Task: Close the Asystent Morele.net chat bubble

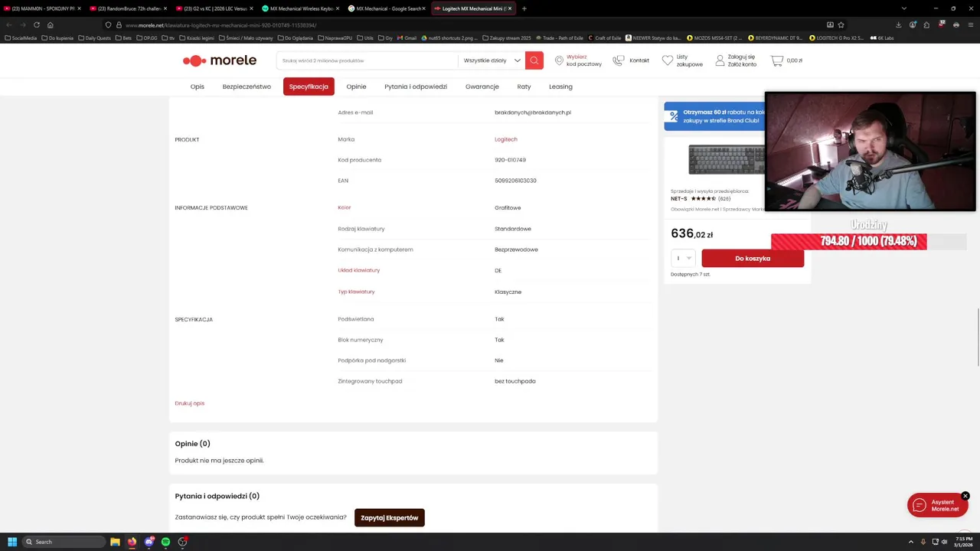Action: (965, 496)
